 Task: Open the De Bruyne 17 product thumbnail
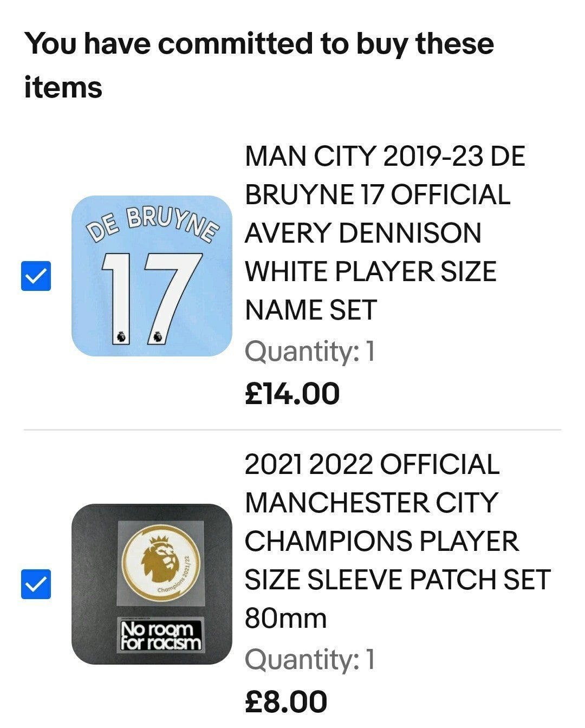coord(152,276)
